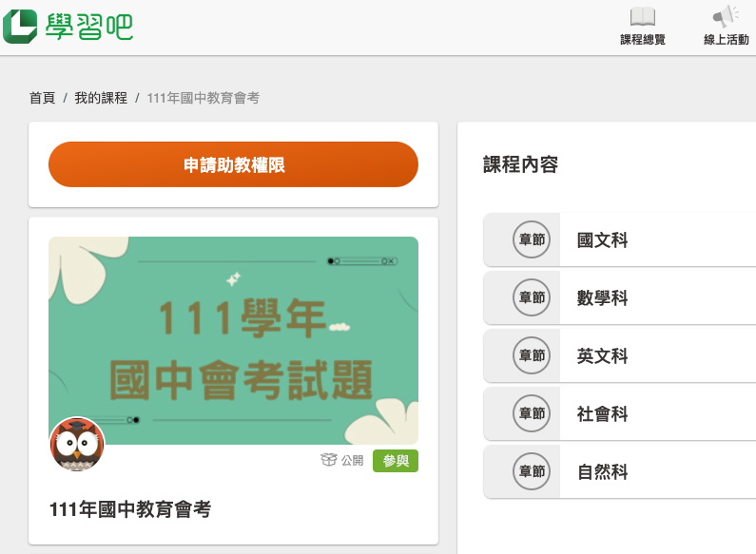
Task: Click 章節 badge beside 國文科
Action: (x=532, y=239)
